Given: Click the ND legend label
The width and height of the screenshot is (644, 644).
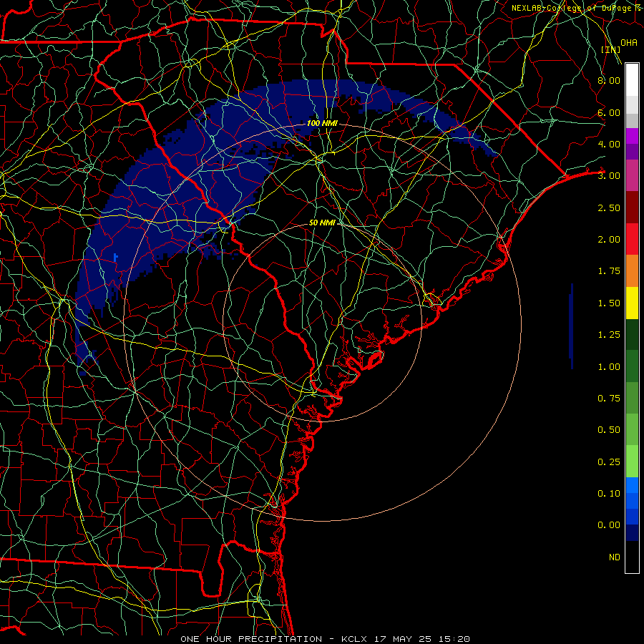Looking at the screenshot, I should (x=615, y=557).
